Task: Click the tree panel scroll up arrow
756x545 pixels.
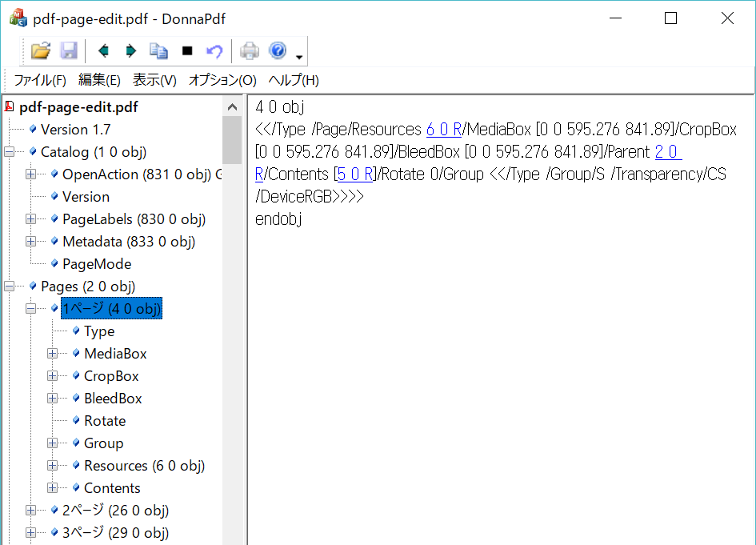Action: pos(232,107)
